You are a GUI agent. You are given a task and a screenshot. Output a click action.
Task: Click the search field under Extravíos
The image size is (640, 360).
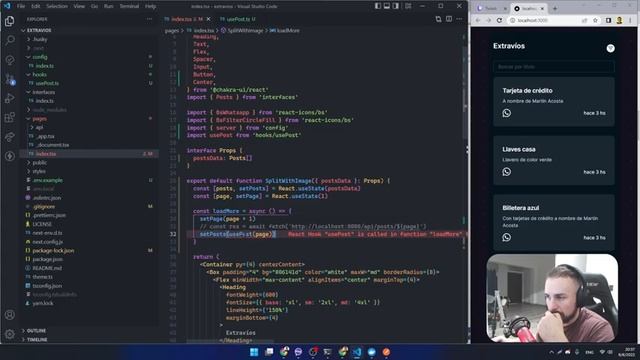point(554,67)
